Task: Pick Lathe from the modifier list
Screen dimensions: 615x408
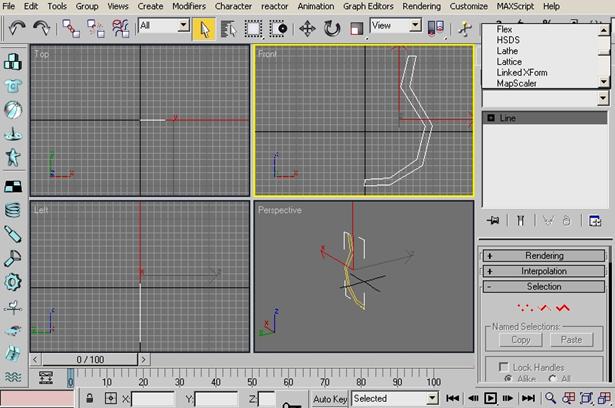Action: pyautogui.click(x=509, y=51)
